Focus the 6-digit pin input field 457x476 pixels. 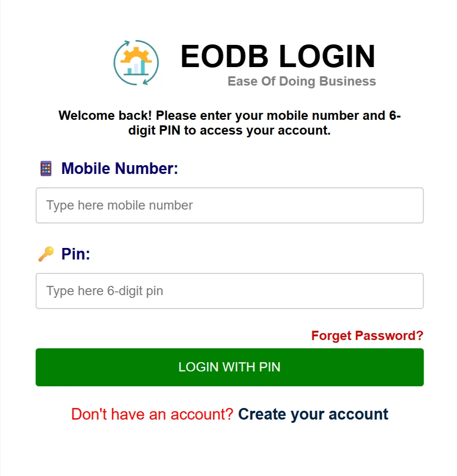[230, 291]
